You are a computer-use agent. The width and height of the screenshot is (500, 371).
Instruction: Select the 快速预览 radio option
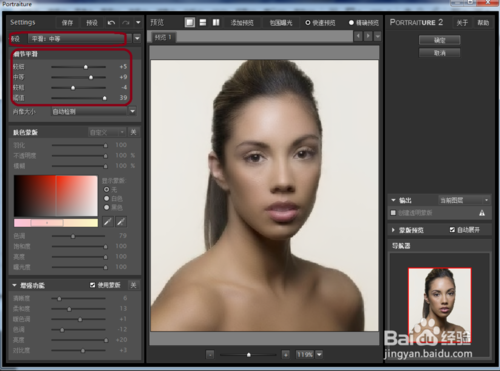click(308, 23)
